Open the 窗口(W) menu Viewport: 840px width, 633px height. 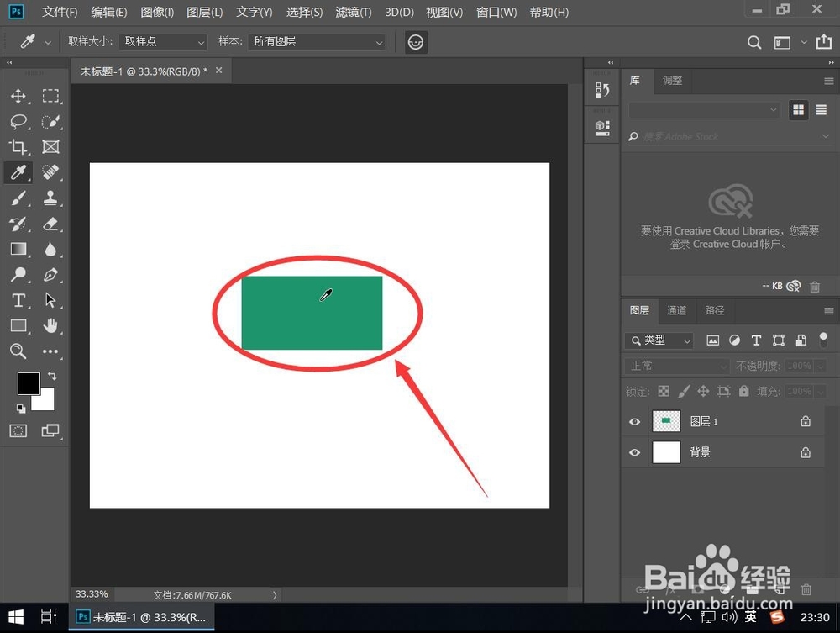click(x=496, y=12)
